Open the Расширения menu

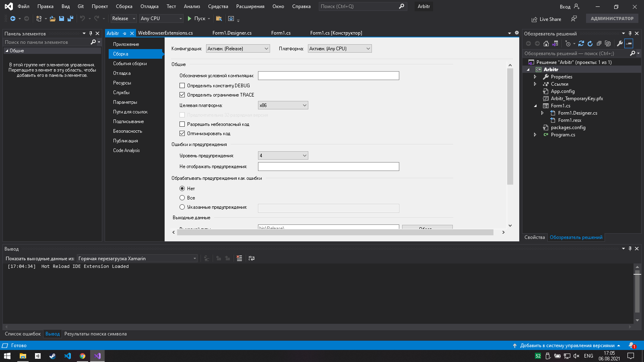pyautogui.click(x=250, y=6)
